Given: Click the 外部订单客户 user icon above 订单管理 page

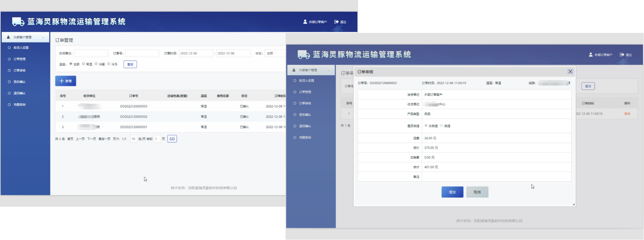Looking at the screenshot, I should 305,22.
